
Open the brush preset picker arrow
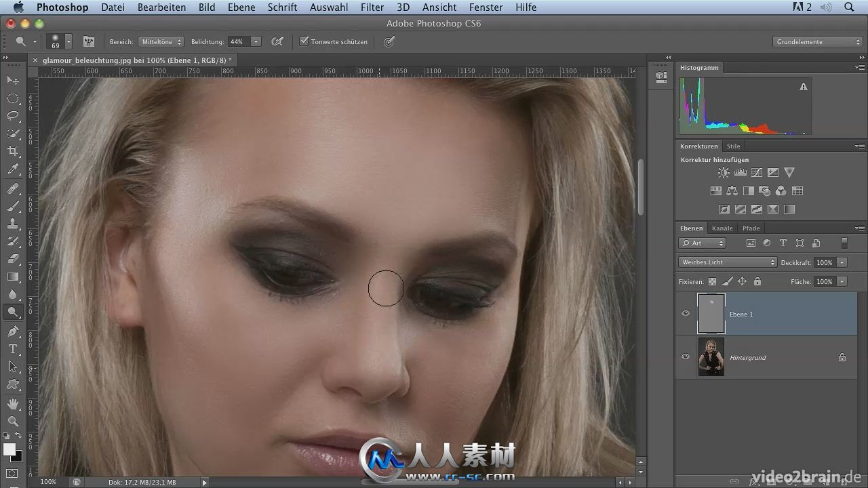point(70,42)
